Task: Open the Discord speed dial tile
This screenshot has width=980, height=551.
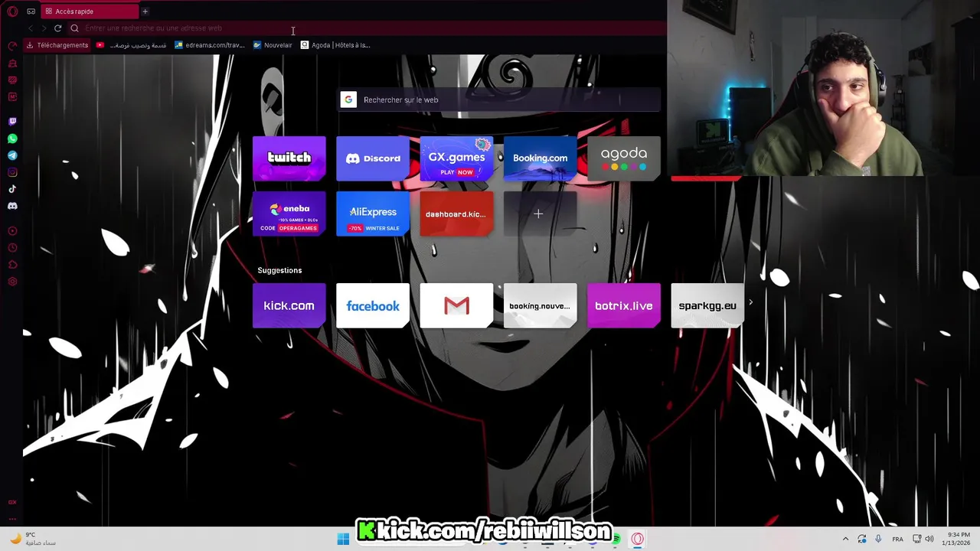Action: (373, 158)
